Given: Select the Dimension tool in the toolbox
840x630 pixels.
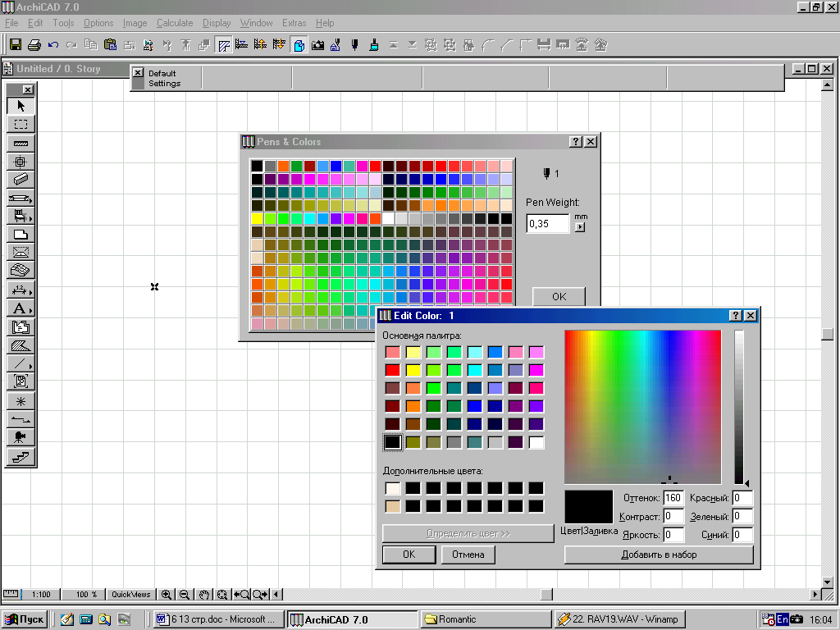Looking at the screenshot, I should pyautogui.click(x=21, y=290).
